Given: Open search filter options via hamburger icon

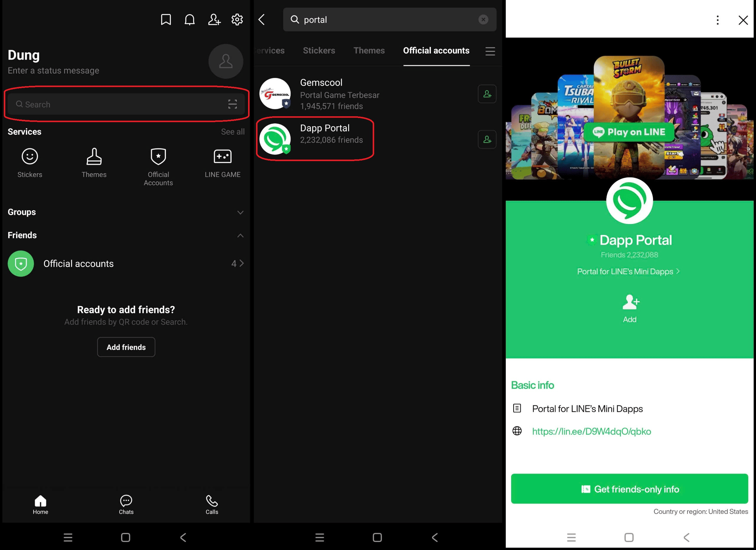Looking at the screenshot, I should (x=490, y=52).
